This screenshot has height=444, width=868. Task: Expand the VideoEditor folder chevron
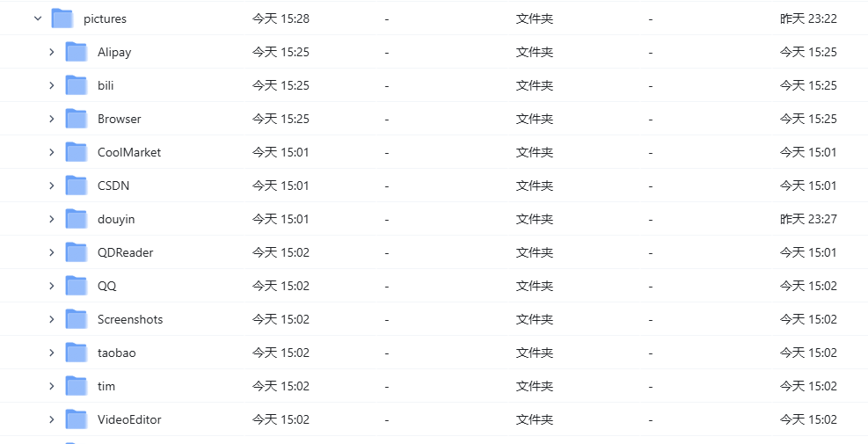[52, 419]
